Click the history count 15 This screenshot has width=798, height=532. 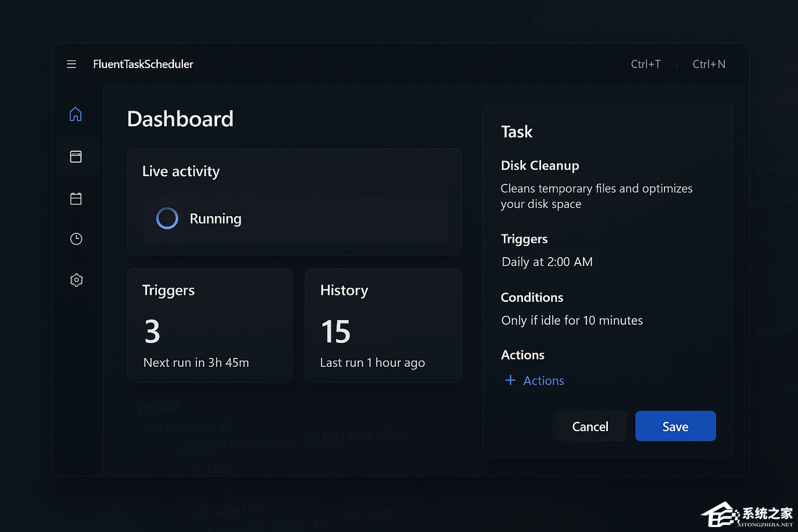[x=336, y=331]
